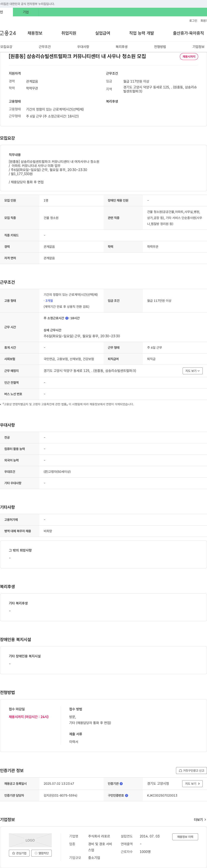Screen dimensions: 207x868
Task: Report a false job ad with 거짓구인광고 신고
Action: coord(191,771)
